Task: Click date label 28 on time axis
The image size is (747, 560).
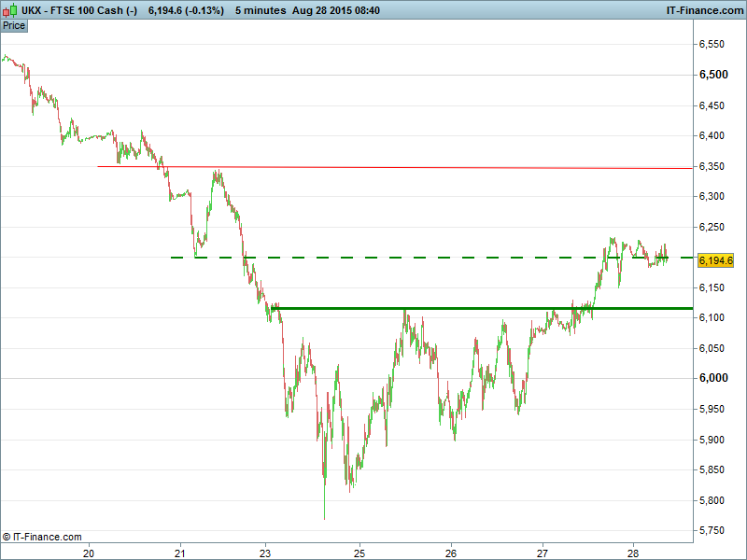Action: pyautogui.click(x=632, y=552)
